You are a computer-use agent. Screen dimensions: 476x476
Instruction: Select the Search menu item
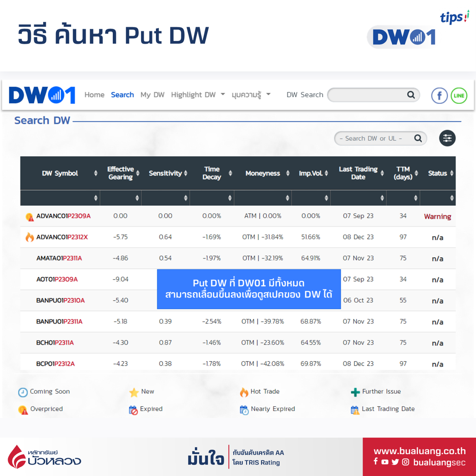122,95
